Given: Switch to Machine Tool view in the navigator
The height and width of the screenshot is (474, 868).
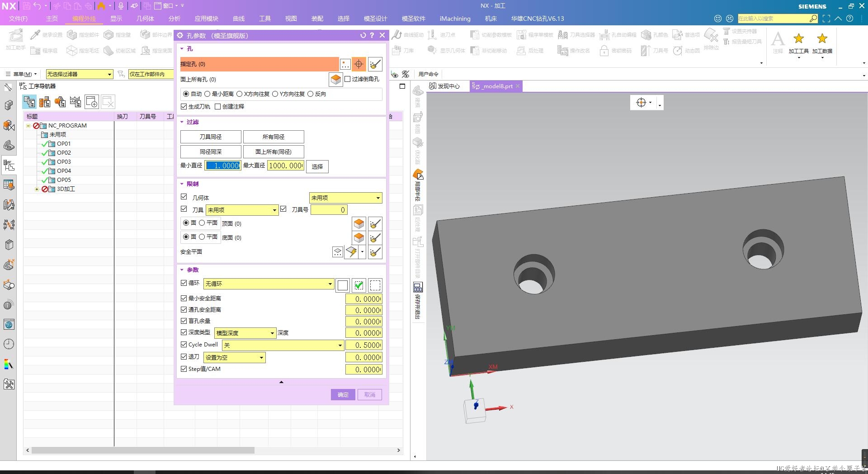Looking at the screenshot, I should 45,102.
